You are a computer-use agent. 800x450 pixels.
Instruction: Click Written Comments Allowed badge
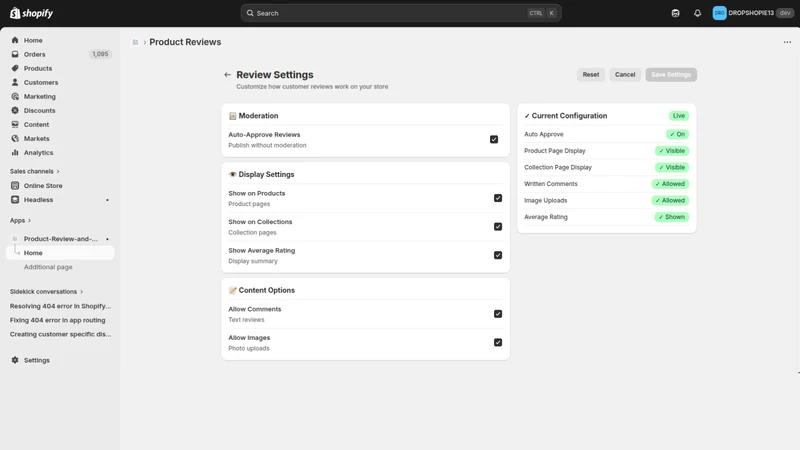point(670,184)
